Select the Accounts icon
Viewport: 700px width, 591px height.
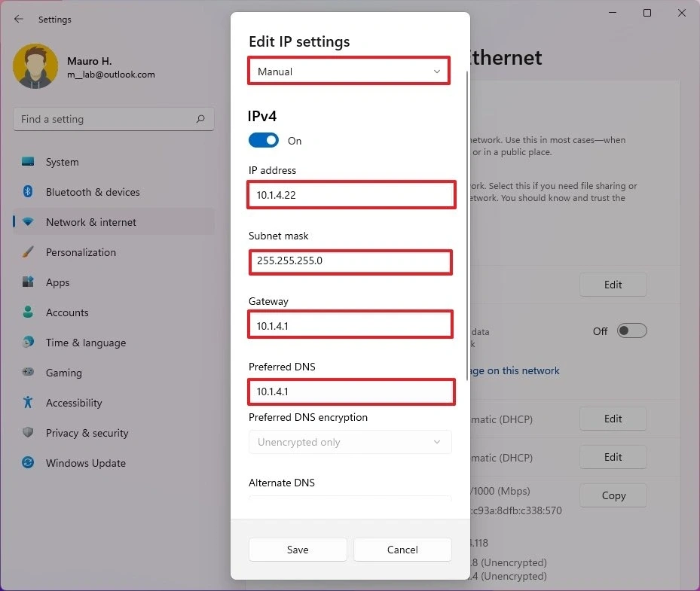(x=27, y=312)
